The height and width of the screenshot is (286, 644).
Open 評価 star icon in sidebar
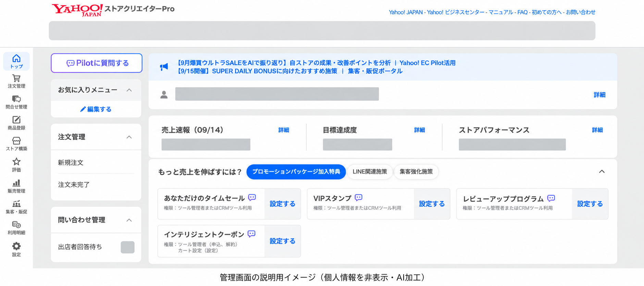[16, 165]
